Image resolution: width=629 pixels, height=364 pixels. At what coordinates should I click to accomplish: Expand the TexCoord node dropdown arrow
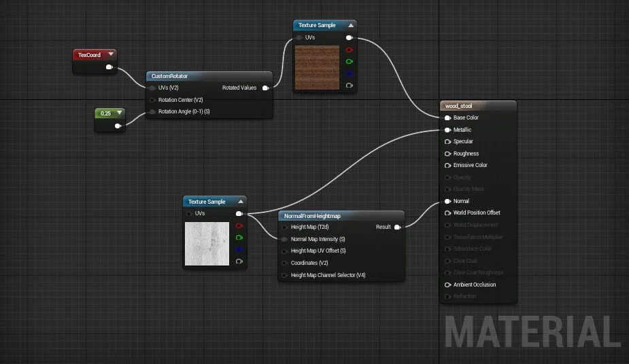tap(111, 54)
